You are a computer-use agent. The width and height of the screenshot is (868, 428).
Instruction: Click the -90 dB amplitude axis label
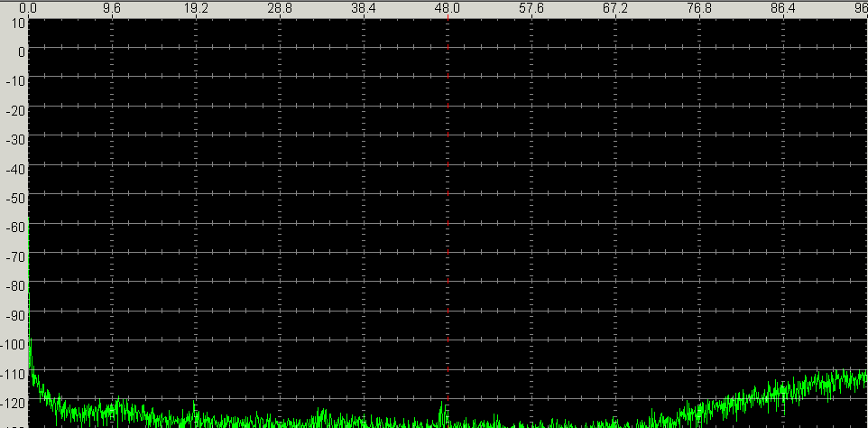tap(15, 318)
